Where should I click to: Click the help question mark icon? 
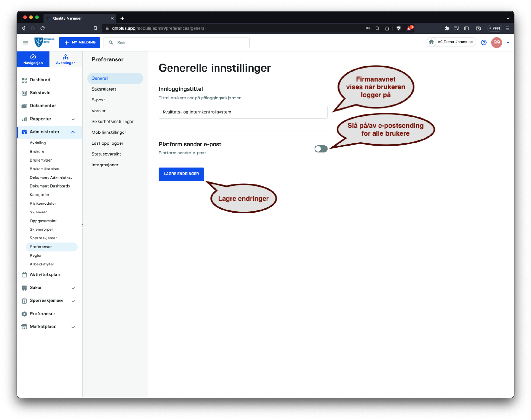484,42
